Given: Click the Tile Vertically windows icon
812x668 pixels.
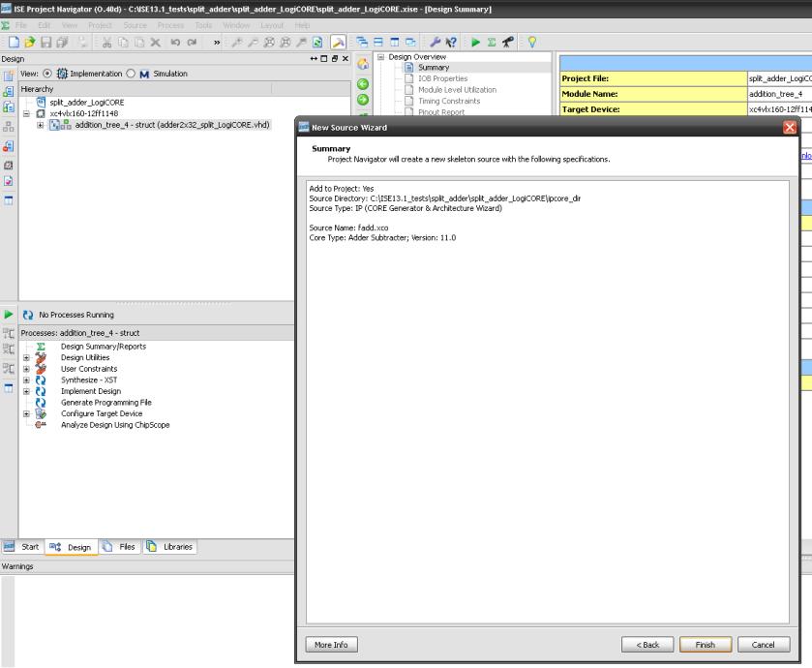Looking at the screenshot, I should [395, 42].
